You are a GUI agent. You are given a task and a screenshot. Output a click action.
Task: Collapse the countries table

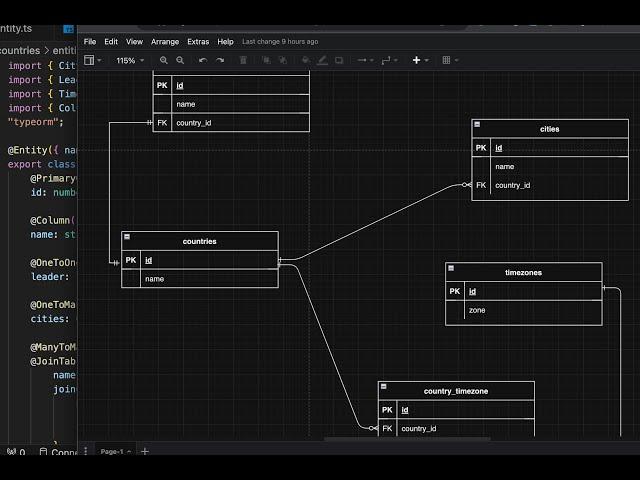127,237
